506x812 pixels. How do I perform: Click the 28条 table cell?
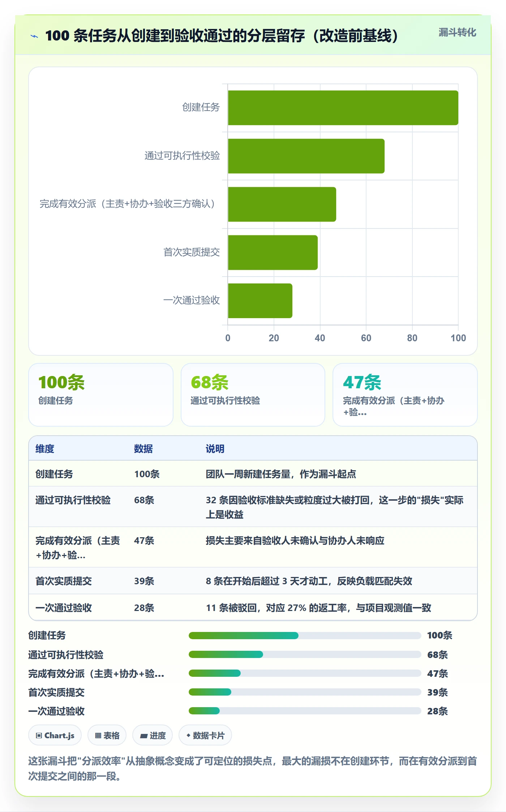(x=144, y=608)
